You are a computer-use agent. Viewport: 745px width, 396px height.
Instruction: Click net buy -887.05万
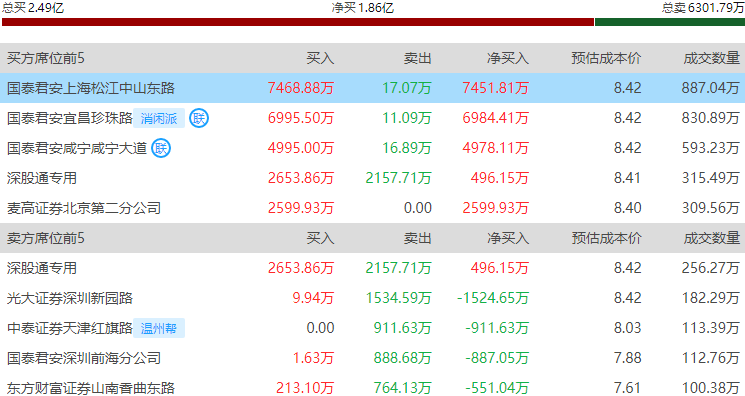(497, 358)
